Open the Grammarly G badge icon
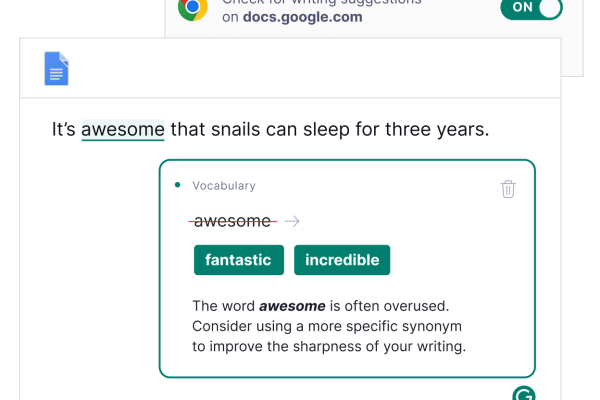600x400 pixels. 523,393
